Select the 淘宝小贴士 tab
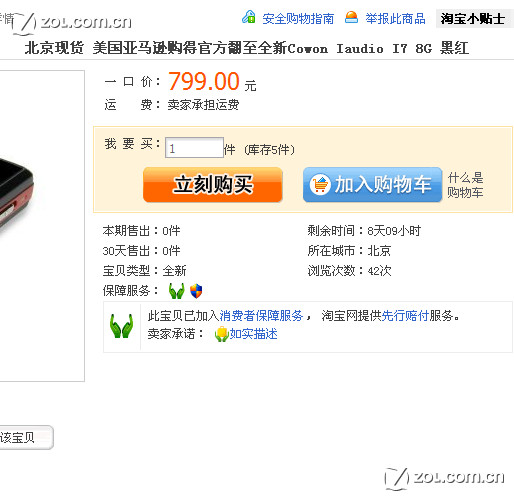This screenshot has height=501, width=514. click(x=473, y=19)
